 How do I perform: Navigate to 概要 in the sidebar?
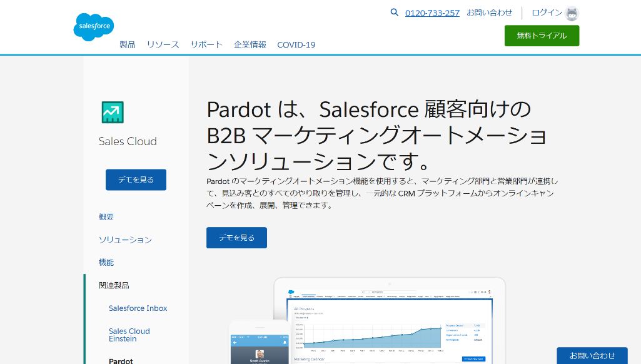tap(106, 217)
